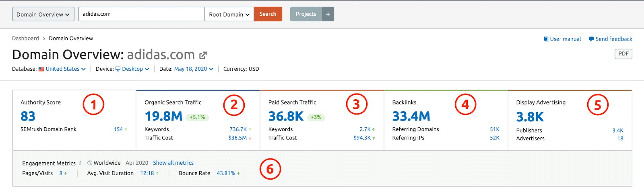Open the User manual link
This screenshot has width=644, height=194.
[x=562, y=39]
